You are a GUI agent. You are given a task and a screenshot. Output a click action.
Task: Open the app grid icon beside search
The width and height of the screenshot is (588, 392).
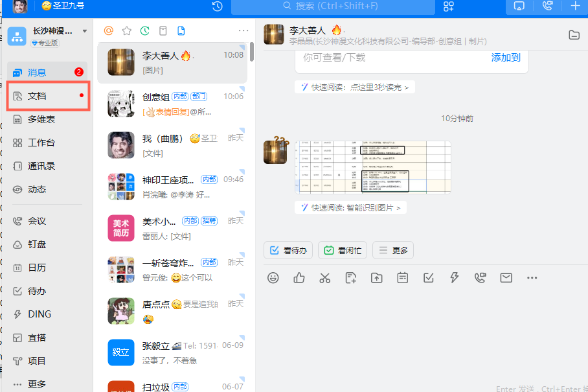pos(449,6)
